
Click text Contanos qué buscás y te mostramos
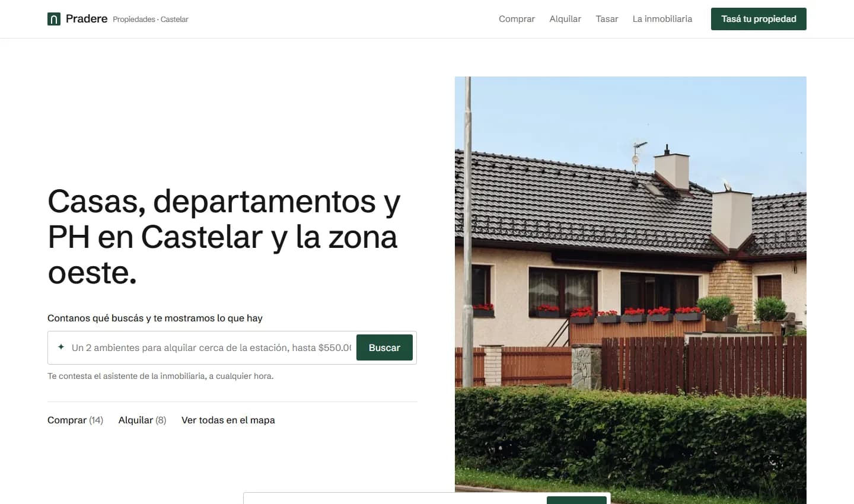(x=155, y=318)
